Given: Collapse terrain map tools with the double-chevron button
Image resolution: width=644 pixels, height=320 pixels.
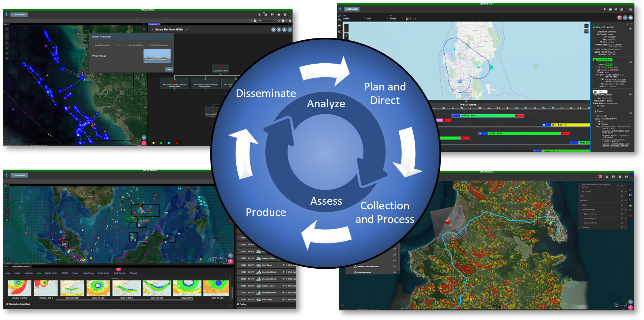Looking at the screenshot, I should [x=630, y=302].
